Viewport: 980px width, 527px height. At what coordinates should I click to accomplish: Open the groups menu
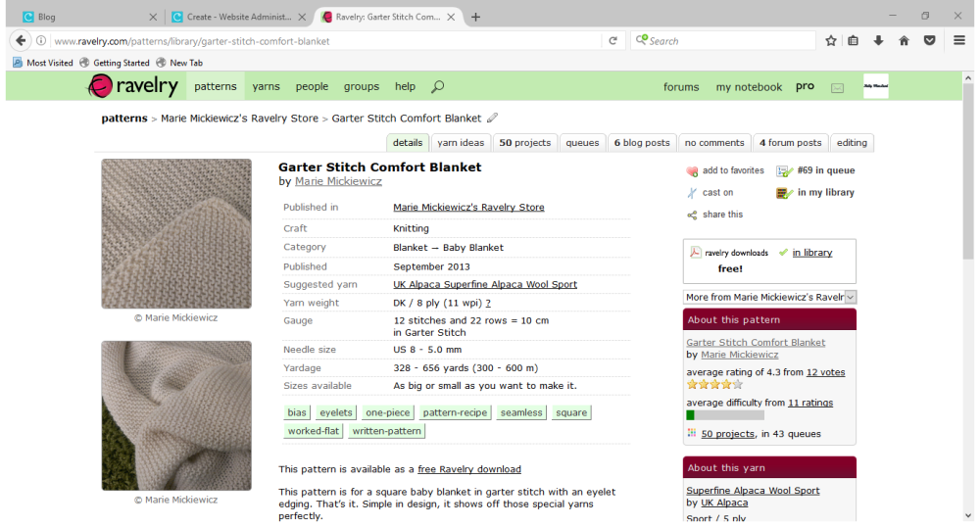(362, 86)
